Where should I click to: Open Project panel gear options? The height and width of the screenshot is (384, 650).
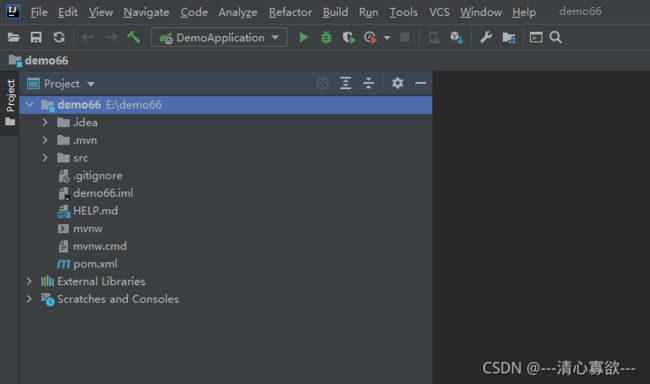tap(398, 83)
